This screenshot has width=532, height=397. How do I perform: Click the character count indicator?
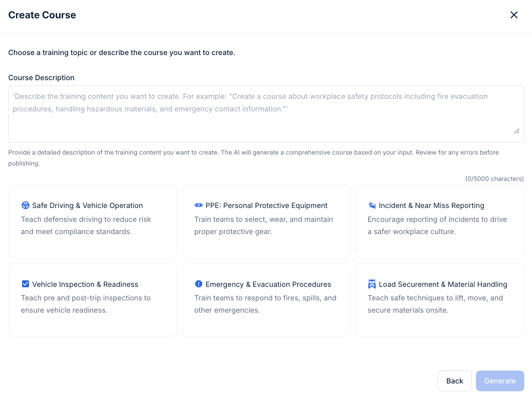(x=494, y=179)
